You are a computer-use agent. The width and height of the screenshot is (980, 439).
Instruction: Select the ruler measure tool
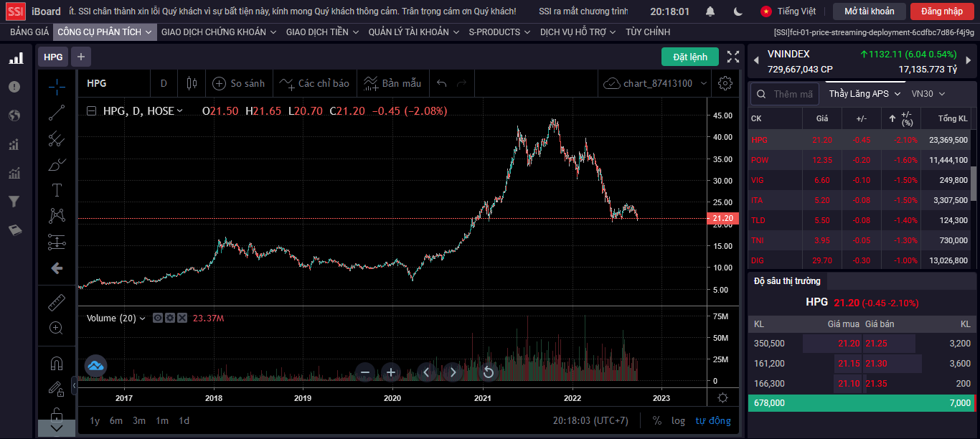click(x=57, y=302)
